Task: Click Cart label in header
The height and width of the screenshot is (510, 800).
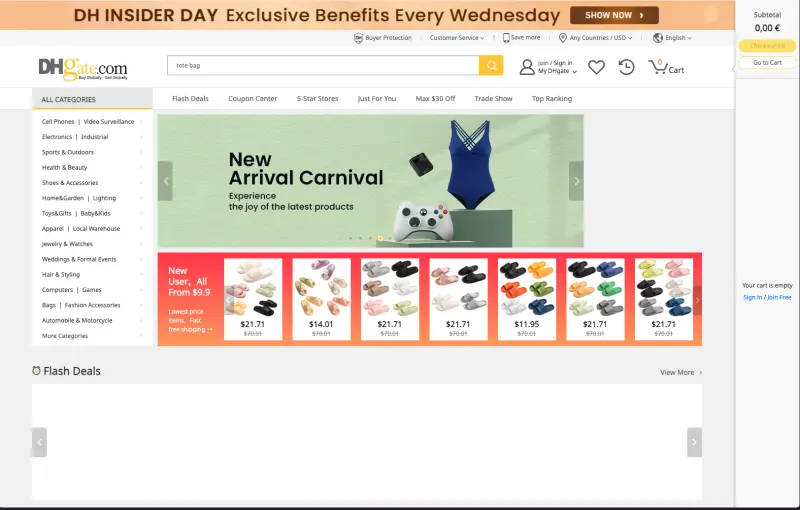Action: coord(676,70)
